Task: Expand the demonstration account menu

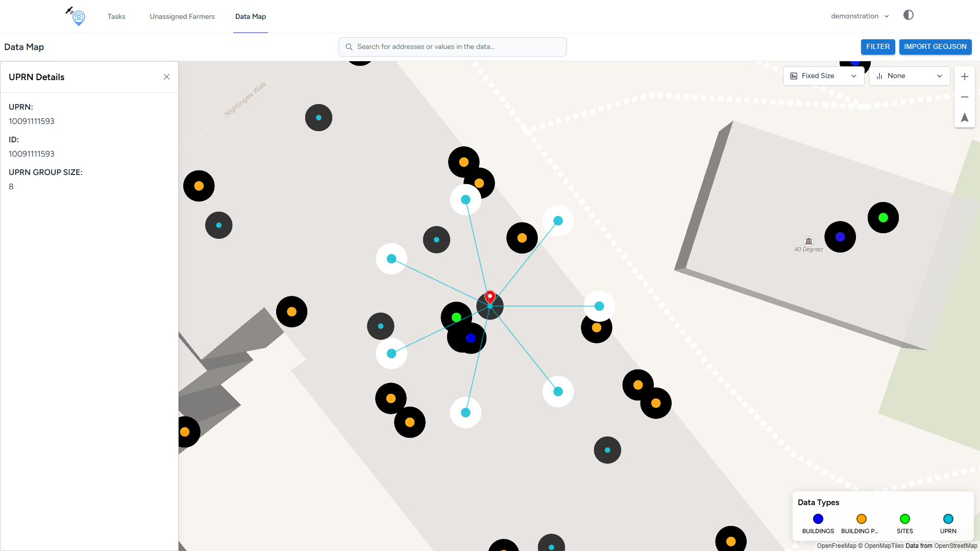Action: point(860,16)
